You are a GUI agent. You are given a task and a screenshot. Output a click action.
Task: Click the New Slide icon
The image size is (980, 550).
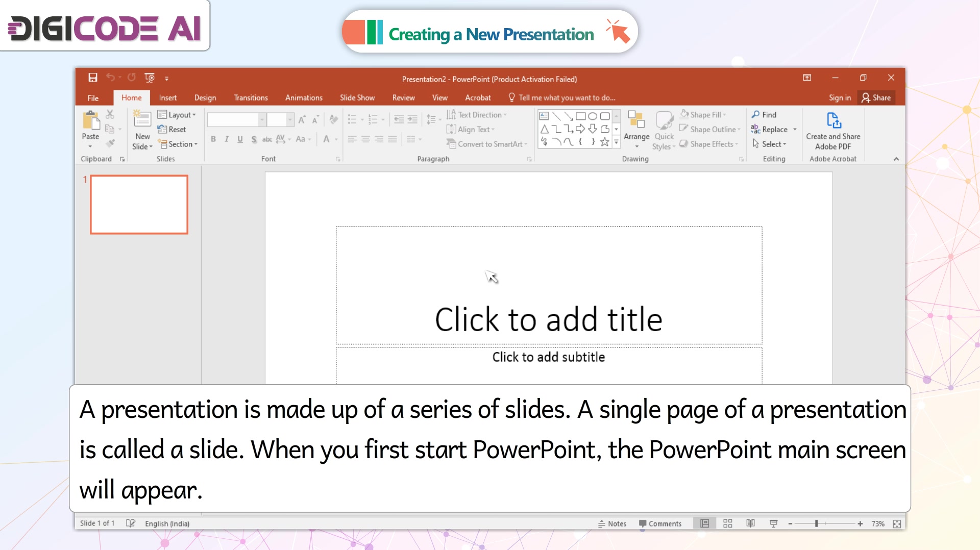pos(142,119)
